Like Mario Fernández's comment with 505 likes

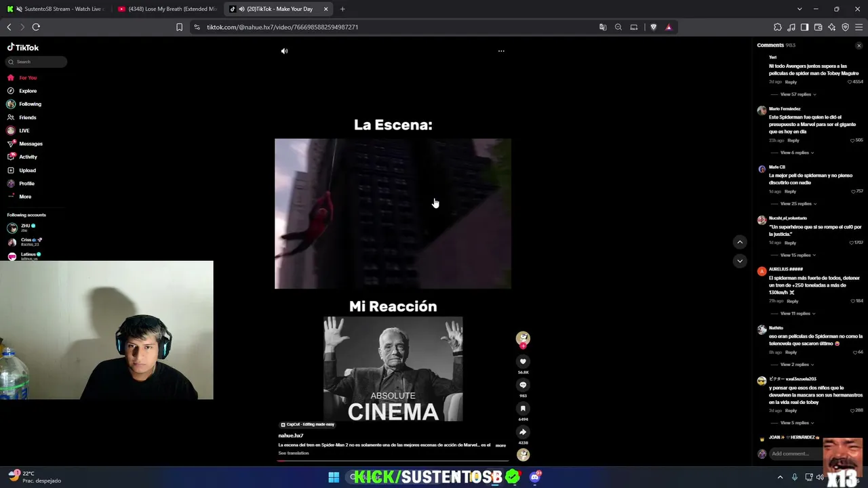[852, 140]
